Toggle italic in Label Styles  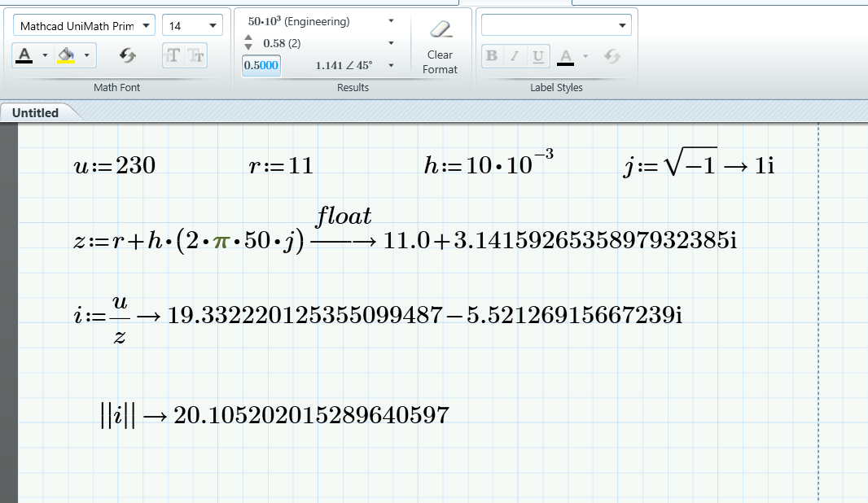(x=515, y=56)
